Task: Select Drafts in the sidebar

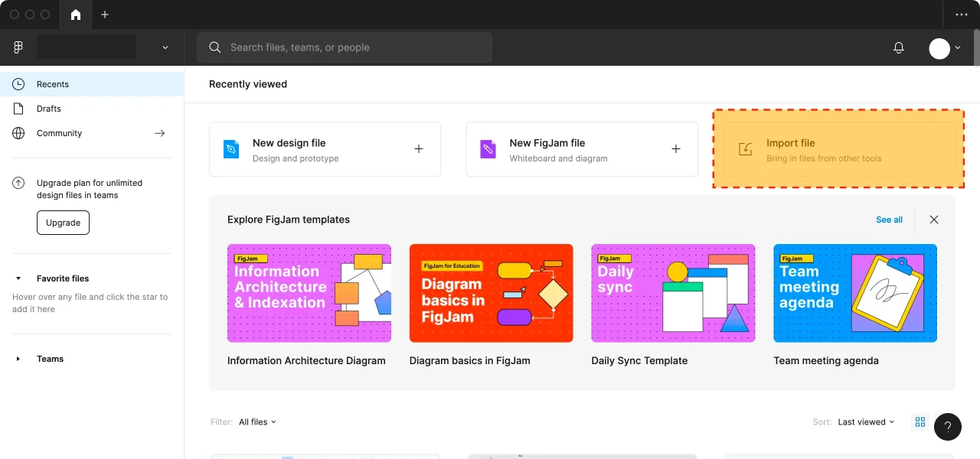Action: tap(49, 109)
